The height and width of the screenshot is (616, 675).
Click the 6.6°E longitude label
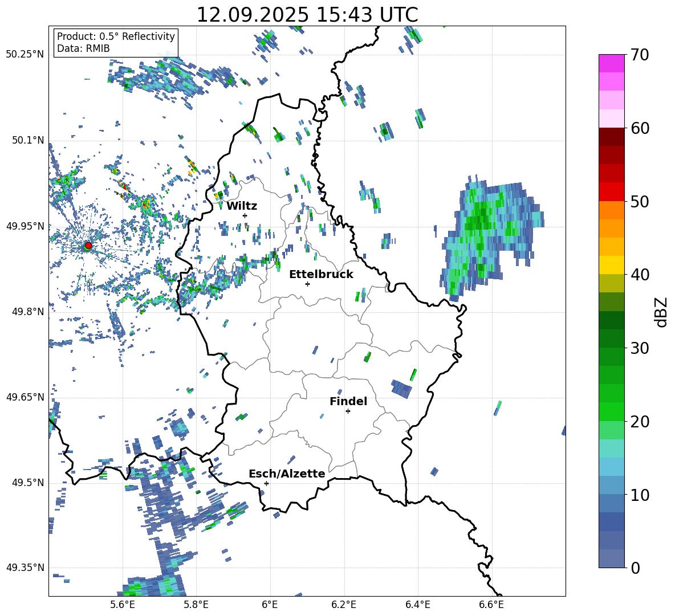click(x=491, y=605)
